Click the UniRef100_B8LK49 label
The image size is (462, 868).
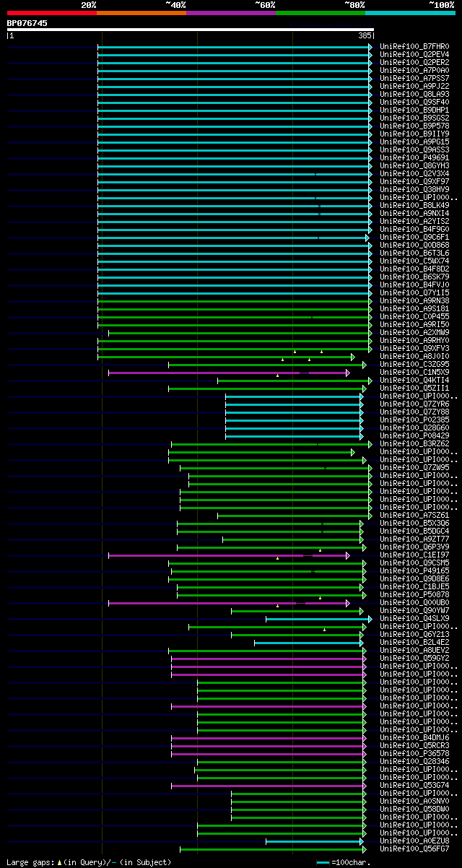click(x=414, y=205)
